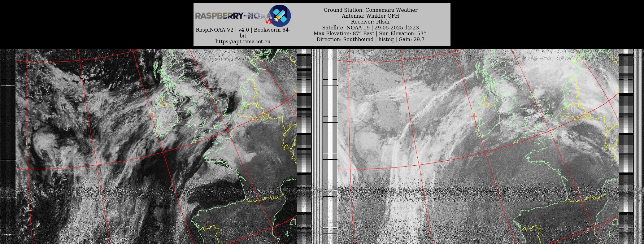Click 'Satellite: NOAA 19 | 29-05-2025 12:23' text
This screenshot has height=244, width=644.
point(371,28)
